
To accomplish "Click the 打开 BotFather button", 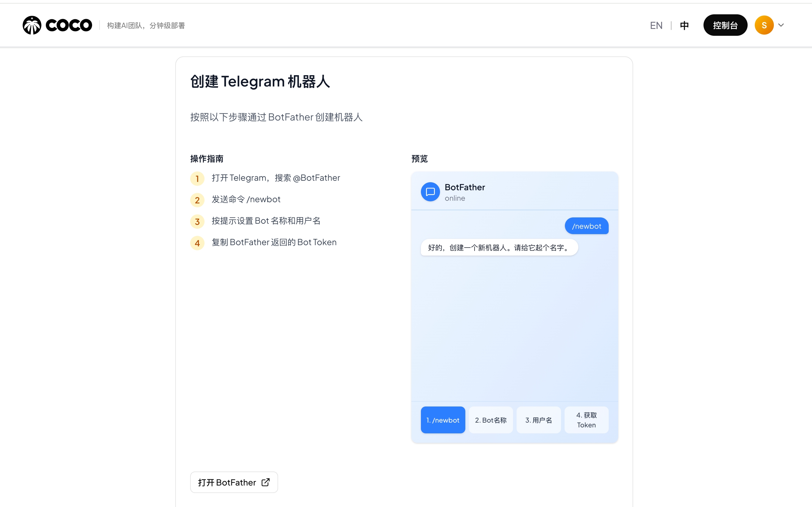I will [x=234, y=482].
